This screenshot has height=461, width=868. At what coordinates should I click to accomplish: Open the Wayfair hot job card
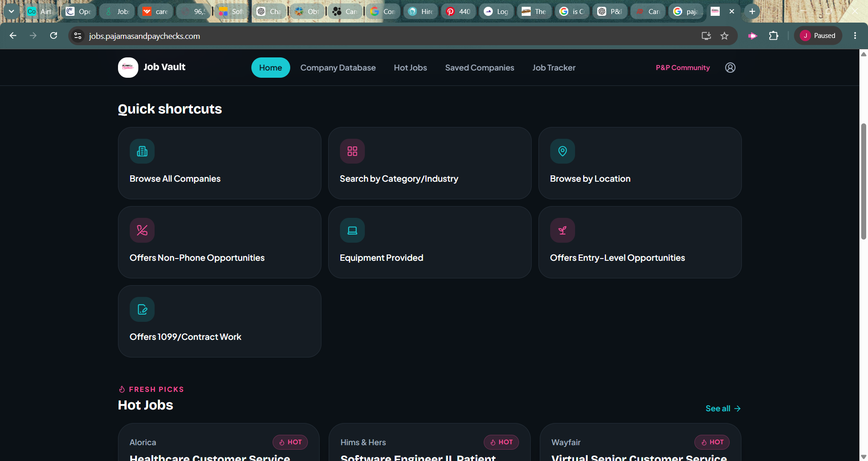640,443
